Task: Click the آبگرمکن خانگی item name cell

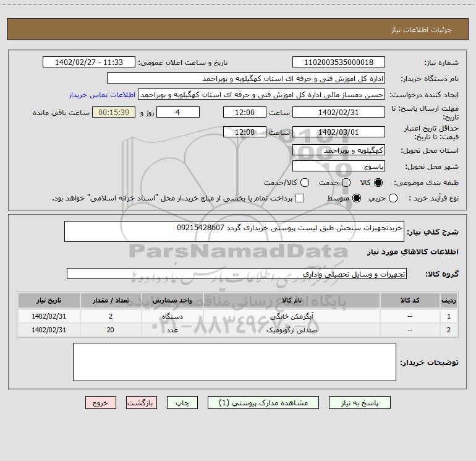Action: click(292, 316)
